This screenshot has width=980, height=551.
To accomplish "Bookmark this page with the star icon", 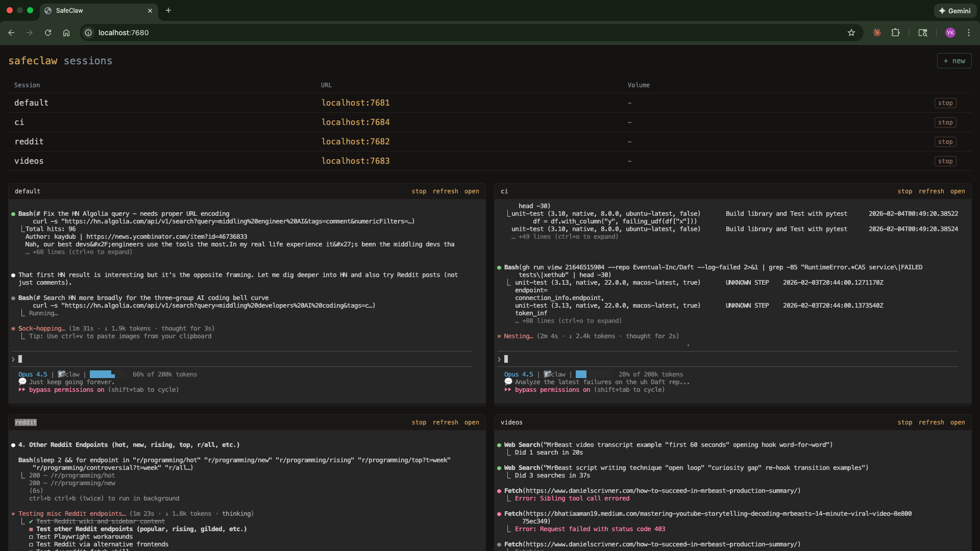I will click(851, 33).
